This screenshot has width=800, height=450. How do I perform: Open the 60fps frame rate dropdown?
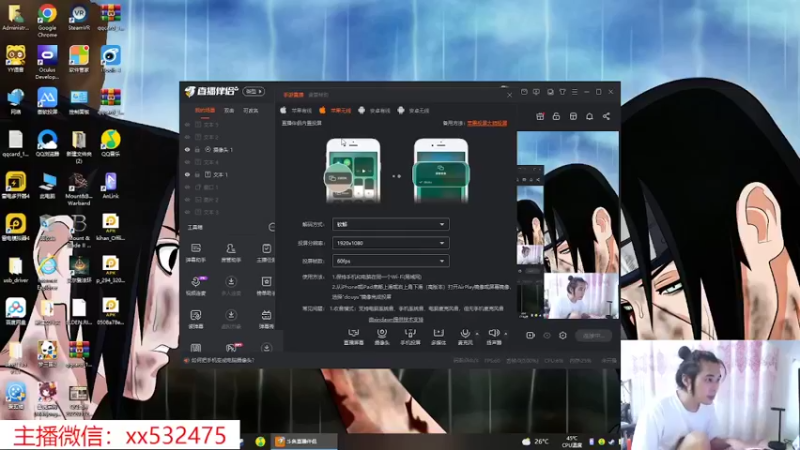pos(390,261)
